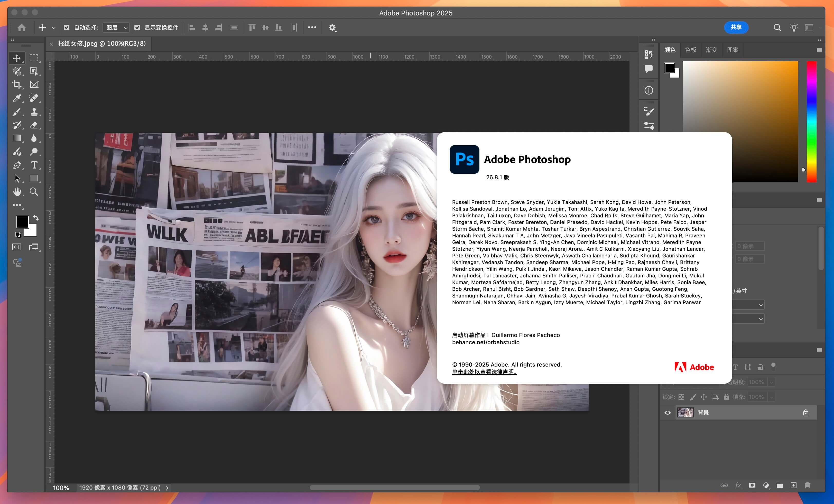Select the Move tool in the toolbox
Viewport: 834px width, 504px height.
click(x=17, y=58)
